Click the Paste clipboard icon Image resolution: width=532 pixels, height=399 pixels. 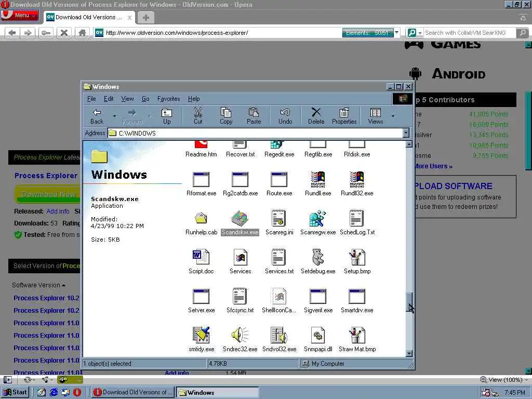254,116
